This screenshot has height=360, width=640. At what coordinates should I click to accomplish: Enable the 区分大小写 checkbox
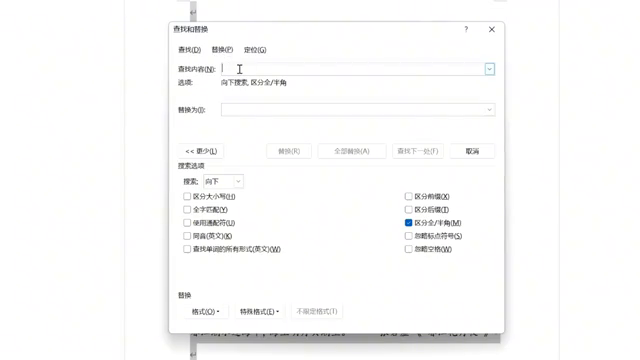coord(187,196)
